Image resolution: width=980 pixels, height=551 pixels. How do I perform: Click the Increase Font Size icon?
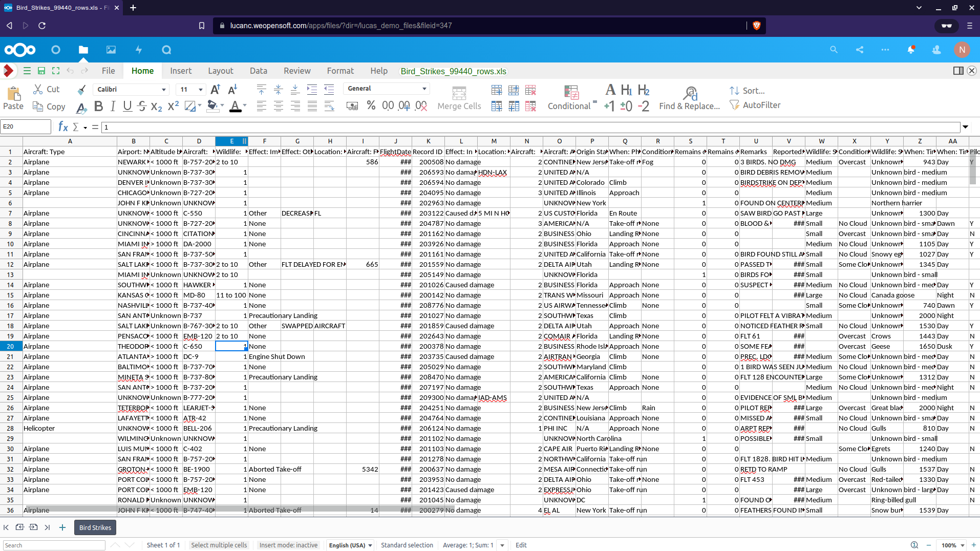pyautogui.click(x=216, y=90)
